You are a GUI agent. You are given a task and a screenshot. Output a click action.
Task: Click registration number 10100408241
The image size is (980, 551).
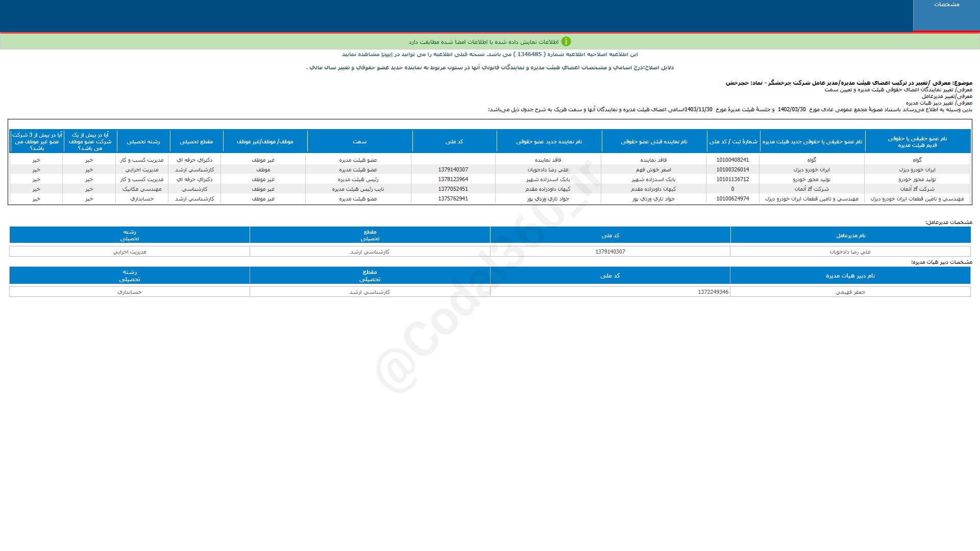(x=732, y=160)
